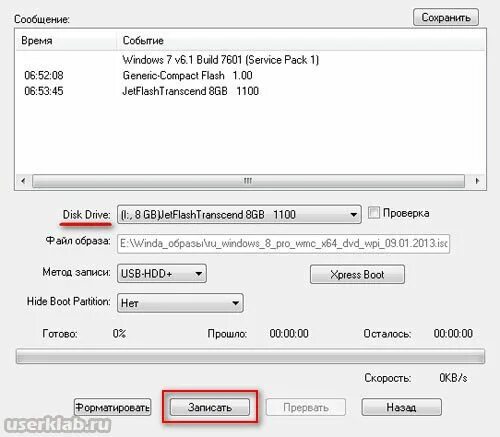Viewport: 500px width, 437px height.
Task: Open the Метод записи USB-HDD+ dropdown
Action: [x=162, y=274]
